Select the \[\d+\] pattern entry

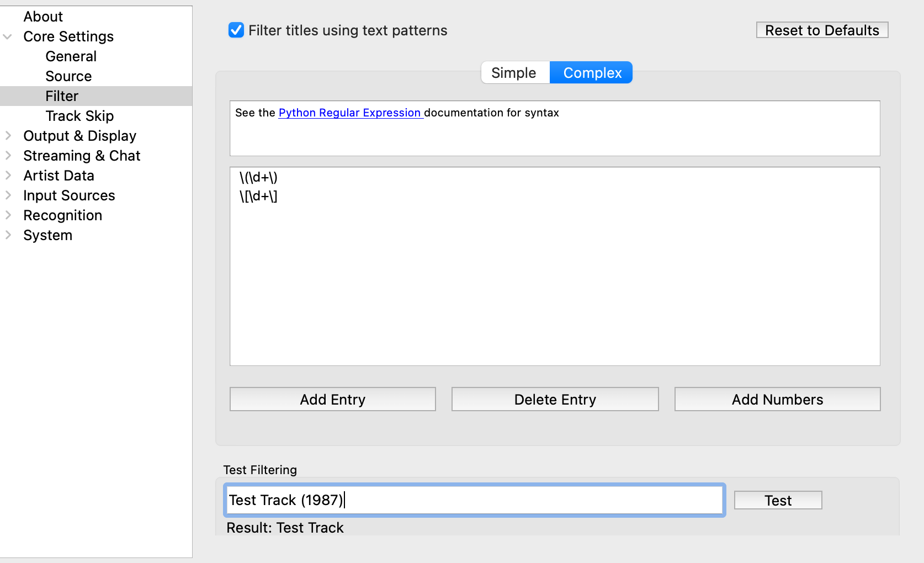point(258,196)
